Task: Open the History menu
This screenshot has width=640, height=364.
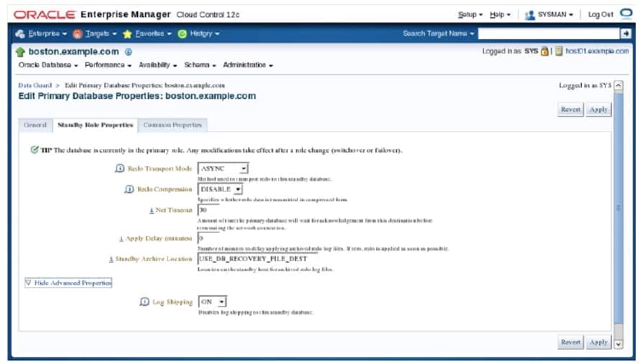Action: 205,34
